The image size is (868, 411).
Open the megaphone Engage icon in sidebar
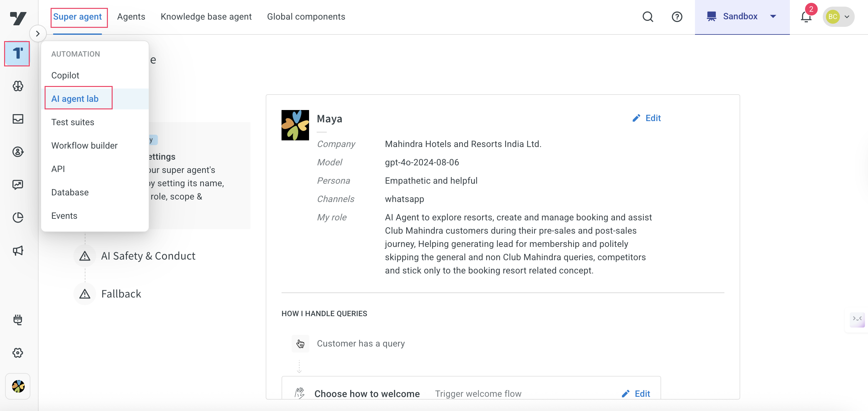[18, 251]
